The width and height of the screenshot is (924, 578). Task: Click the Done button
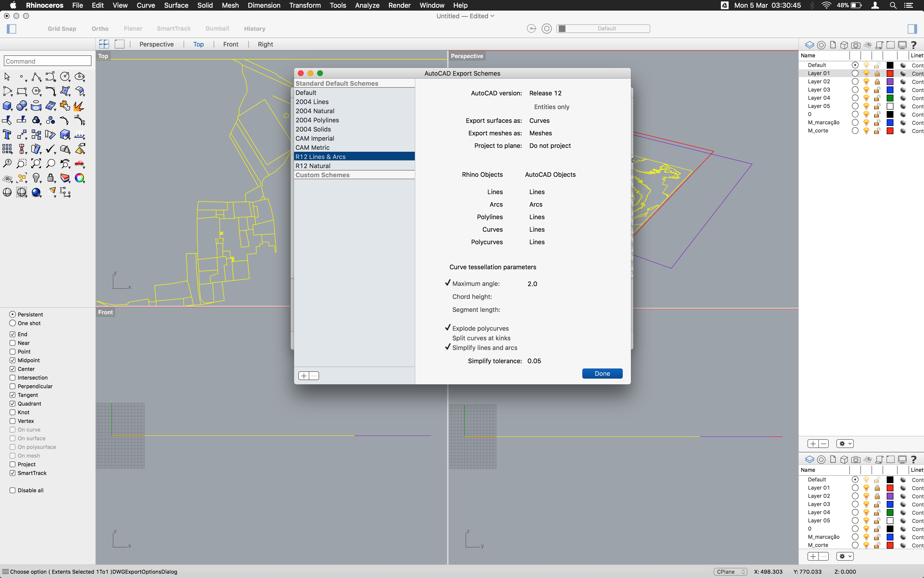[x=602, y=374]
